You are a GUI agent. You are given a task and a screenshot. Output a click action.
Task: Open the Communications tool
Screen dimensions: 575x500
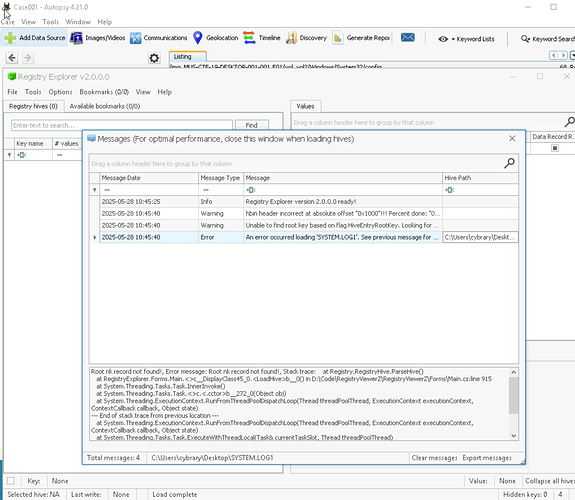coord(158,38)
